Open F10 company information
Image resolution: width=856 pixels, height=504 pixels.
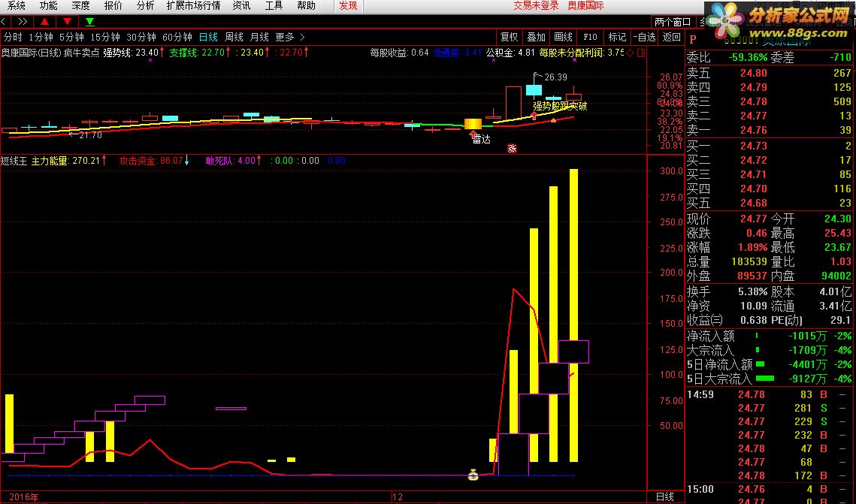(x=590, y=37)
